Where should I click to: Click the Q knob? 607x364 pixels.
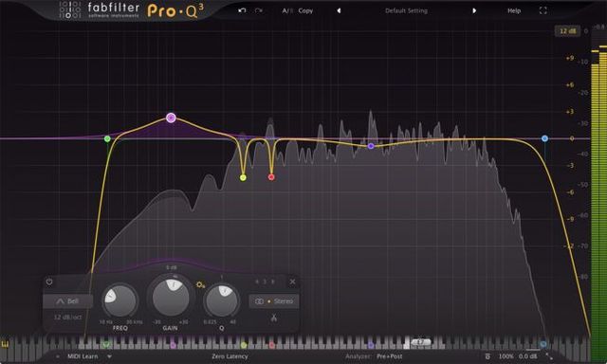(222, 301)
